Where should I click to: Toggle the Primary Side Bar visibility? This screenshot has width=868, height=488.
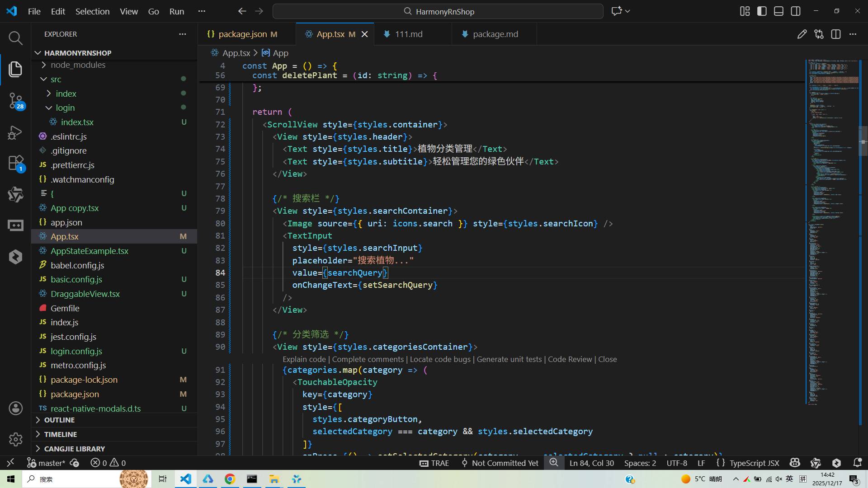point(762,11)
